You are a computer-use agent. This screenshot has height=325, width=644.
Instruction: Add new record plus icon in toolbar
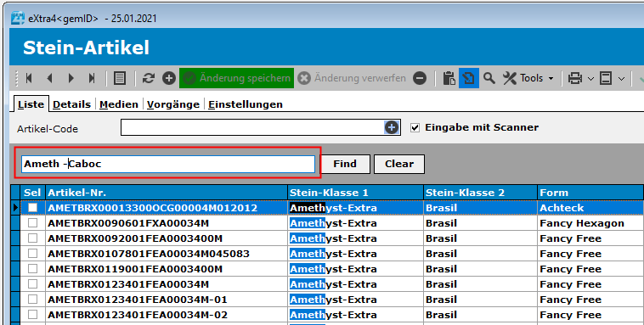coord(169,78)
